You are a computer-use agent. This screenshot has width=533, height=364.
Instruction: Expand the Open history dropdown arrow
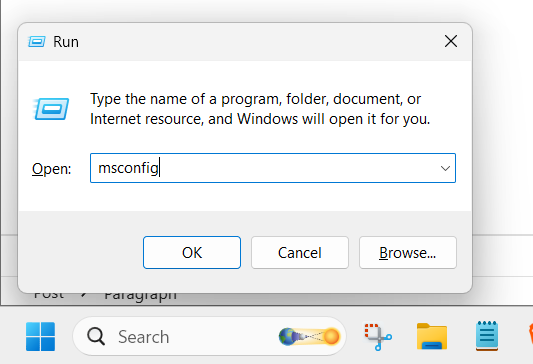(445, 168)
